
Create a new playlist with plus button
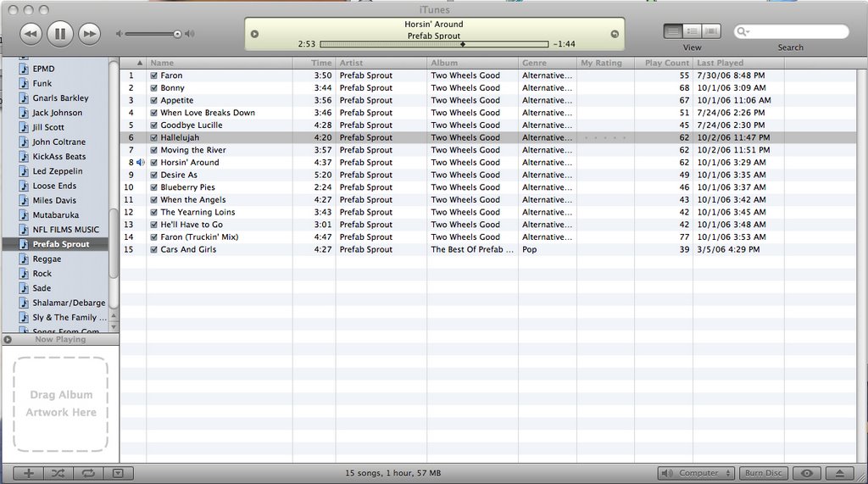click(x=29, y=473)
